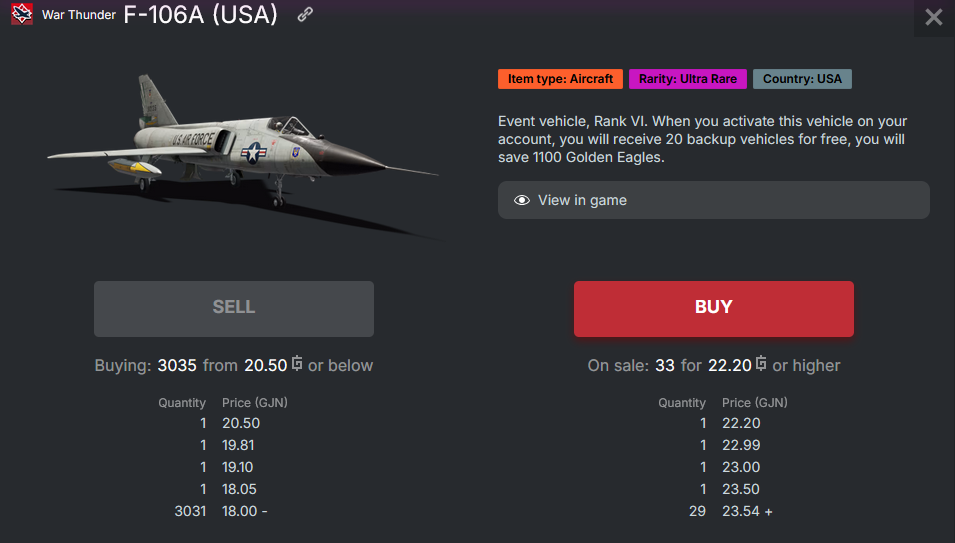Click the eye icon in View in game
955x543 pixels.
(522, 200)
